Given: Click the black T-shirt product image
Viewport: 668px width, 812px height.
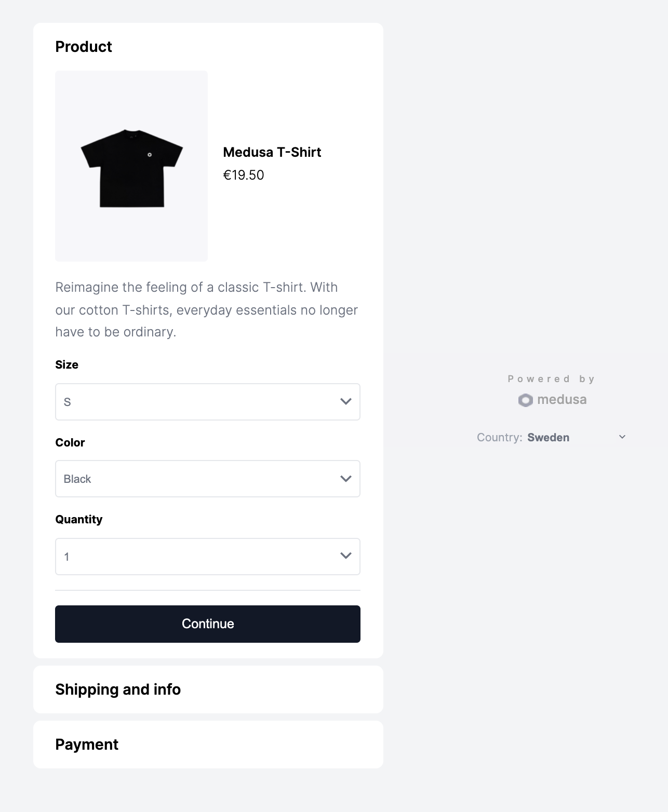Looking at the screenshot, I should (131, 166).
